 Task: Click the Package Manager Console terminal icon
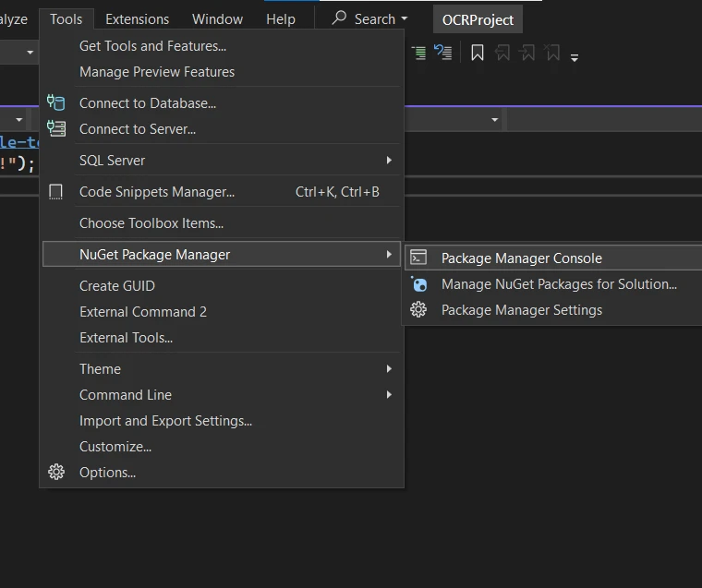[x=418, y=258]
